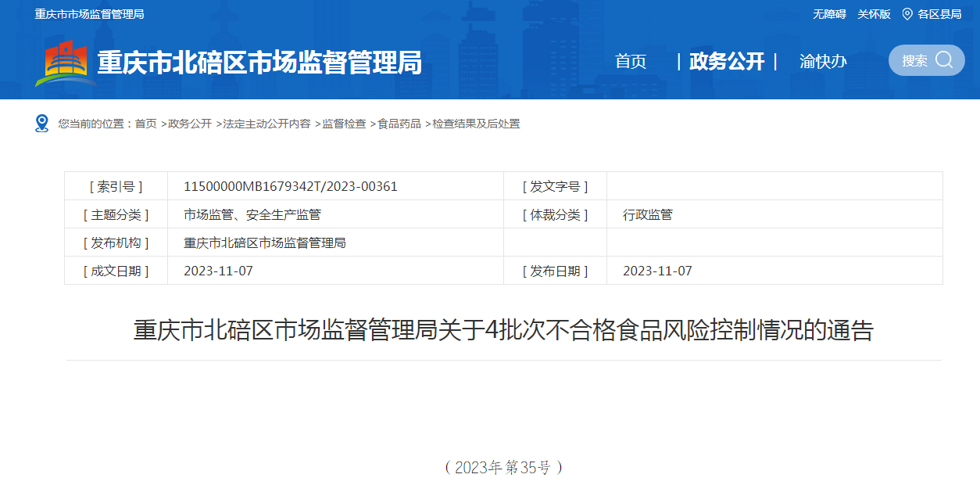This screenshot has height=485, width=980.
Task: Enable 无障碍 accessibility mode
Action: [829, 14]
